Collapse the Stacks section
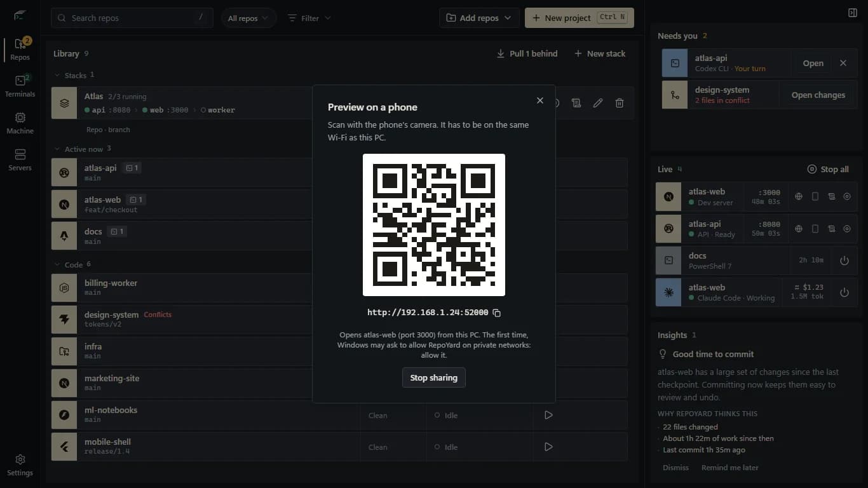 pos(57,75)
